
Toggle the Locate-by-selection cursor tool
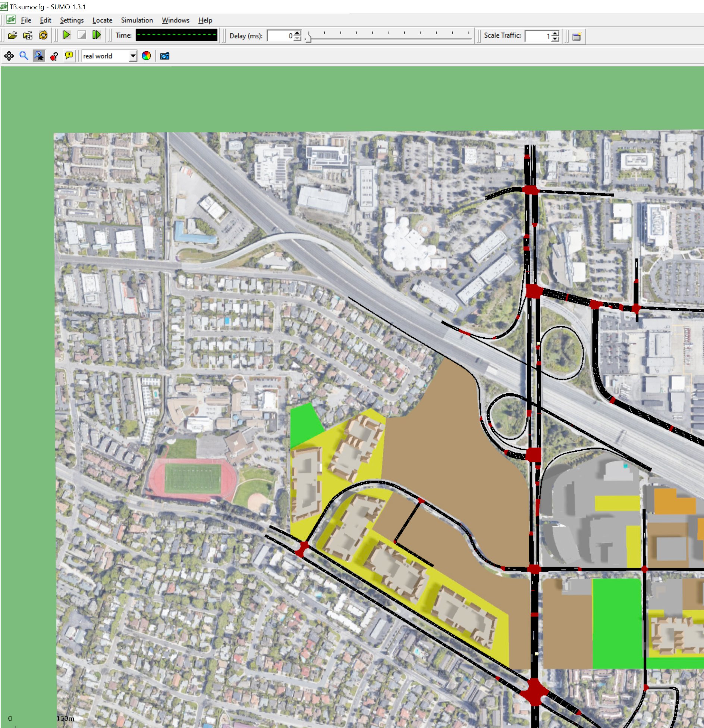click(x=39, y=56)
